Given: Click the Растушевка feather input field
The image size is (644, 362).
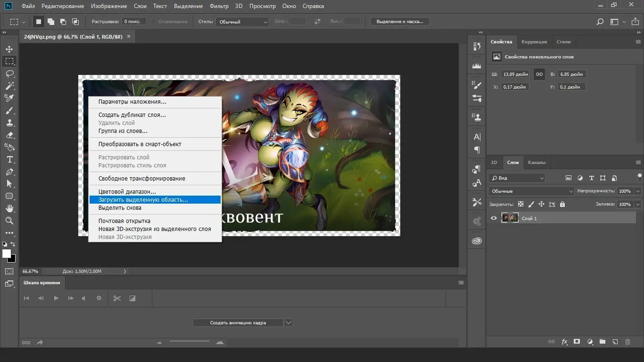Looking at the screenshot, I should coord(134,22).
